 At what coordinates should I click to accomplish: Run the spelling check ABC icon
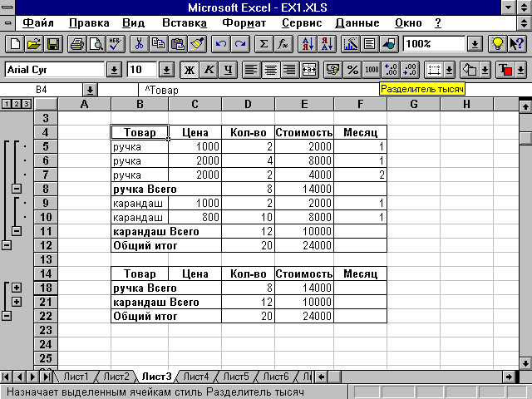pyautogui.click(x=116, y=44)
